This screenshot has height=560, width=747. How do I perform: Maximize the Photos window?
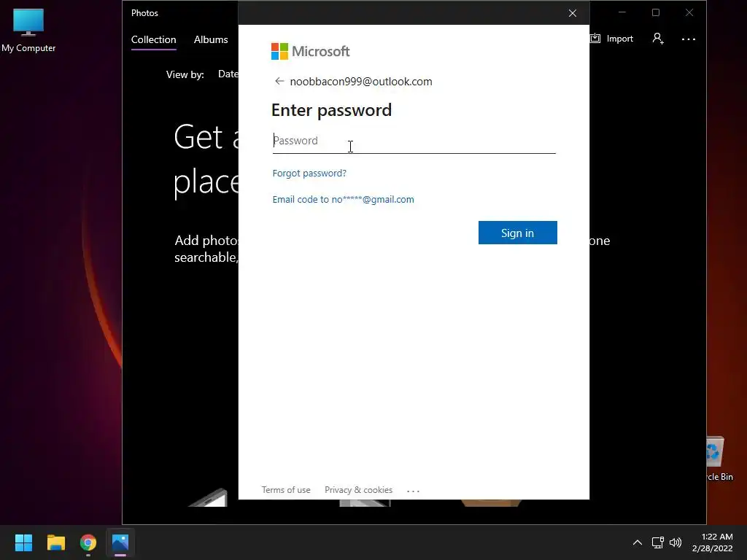656,13
